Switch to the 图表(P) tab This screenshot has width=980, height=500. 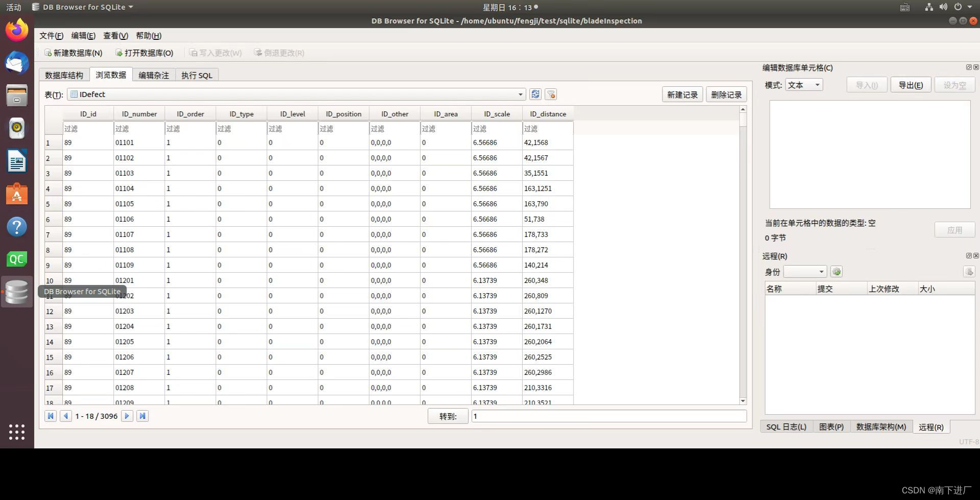pyautogui.click(x=831, y=427)
